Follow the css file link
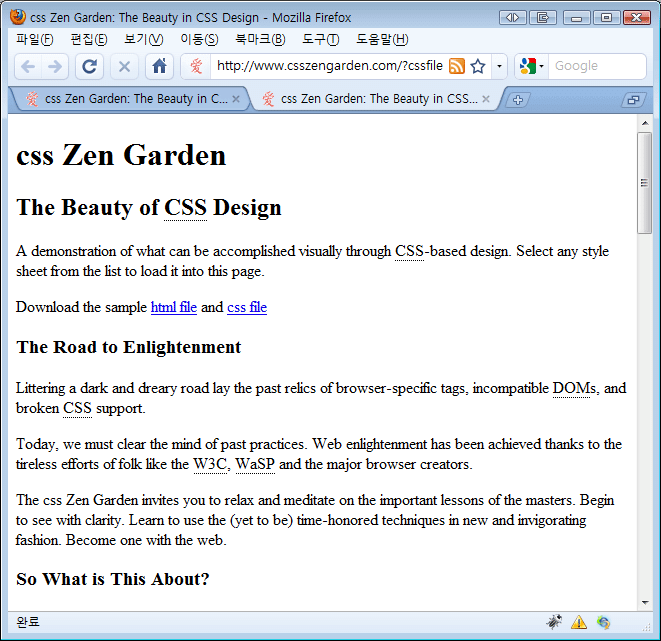The height and width of the screenshot is (641, 661). 247,307
